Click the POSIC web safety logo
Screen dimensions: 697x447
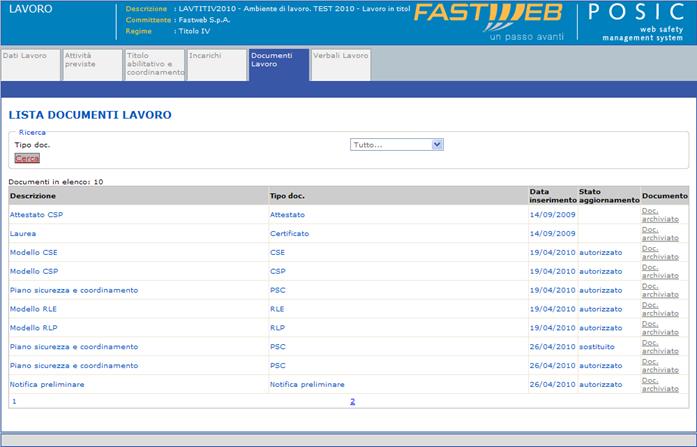pyautogui.click(x=636, y=21)
